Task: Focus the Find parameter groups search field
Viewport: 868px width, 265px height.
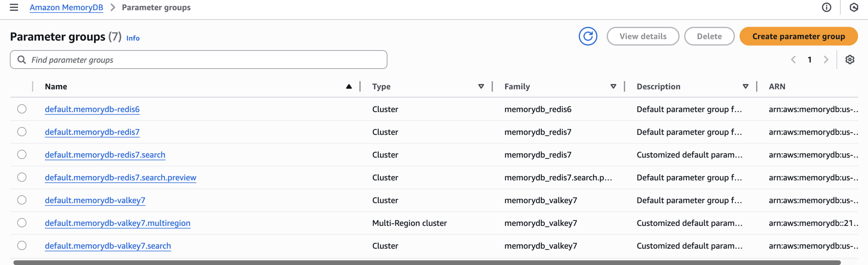Action: [199, 60]
